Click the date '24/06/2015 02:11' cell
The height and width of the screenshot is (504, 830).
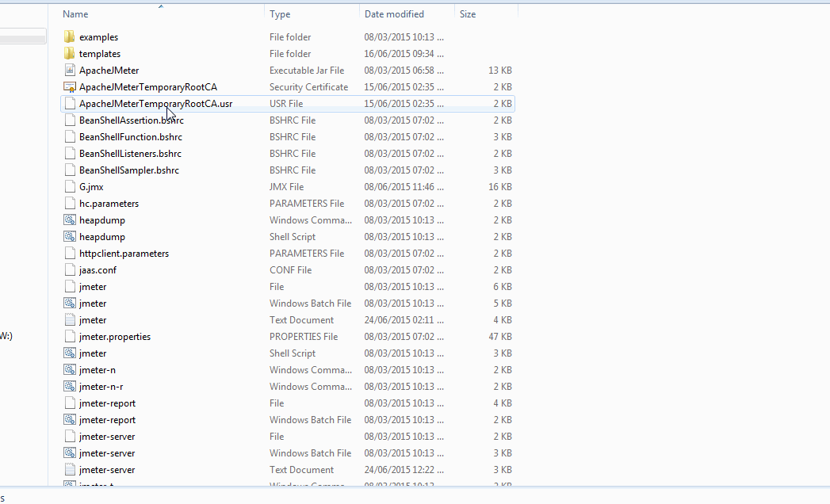tap(404, 320)
